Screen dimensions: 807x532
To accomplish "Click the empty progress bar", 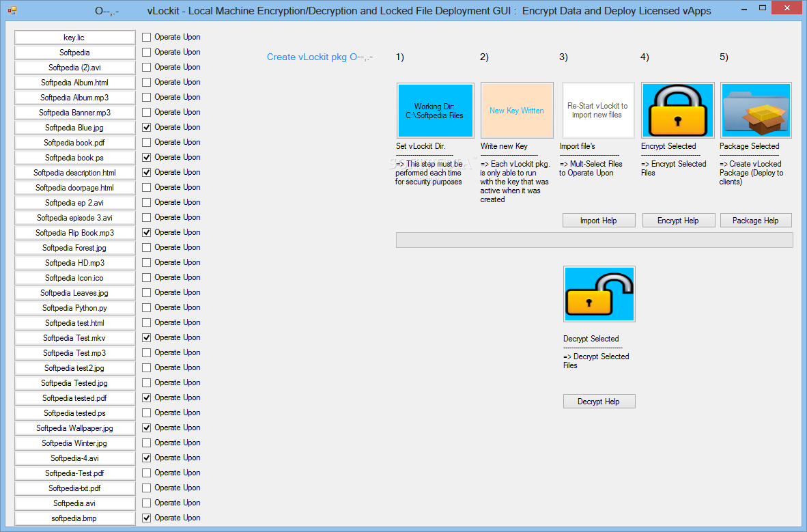I will click(x=594, y=240).
